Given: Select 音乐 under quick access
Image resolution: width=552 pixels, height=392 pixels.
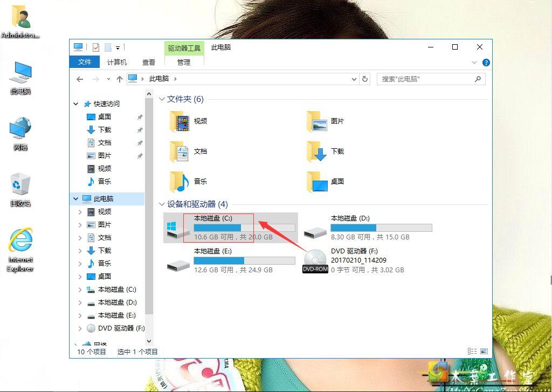Looking at the screenshot, I should click(x=105, y=181).
